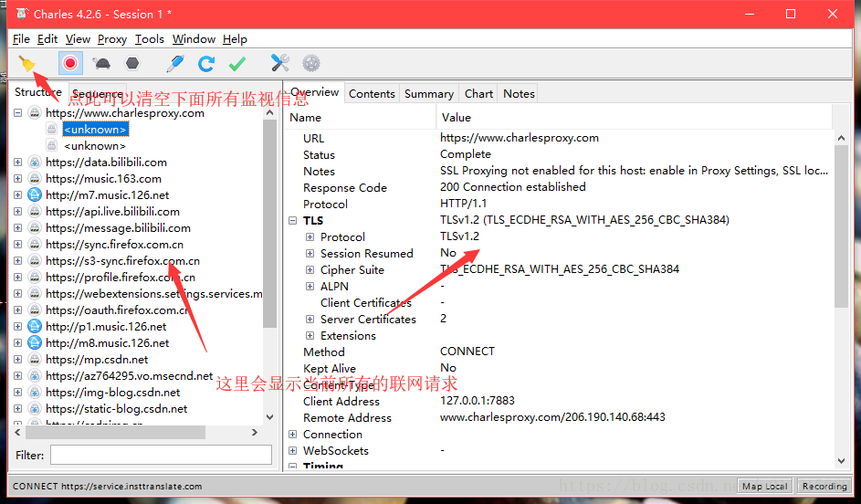Switch to the Contents tab
Image resolution: width=861 pixels, height=504 pixels.
point(372,94)
